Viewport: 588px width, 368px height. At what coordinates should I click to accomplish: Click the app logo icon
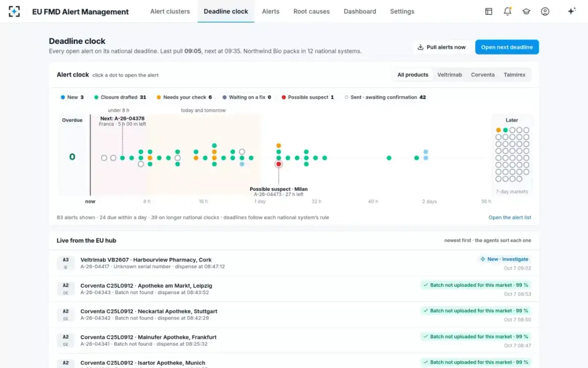pyautogui.click(x=14, y=11)
